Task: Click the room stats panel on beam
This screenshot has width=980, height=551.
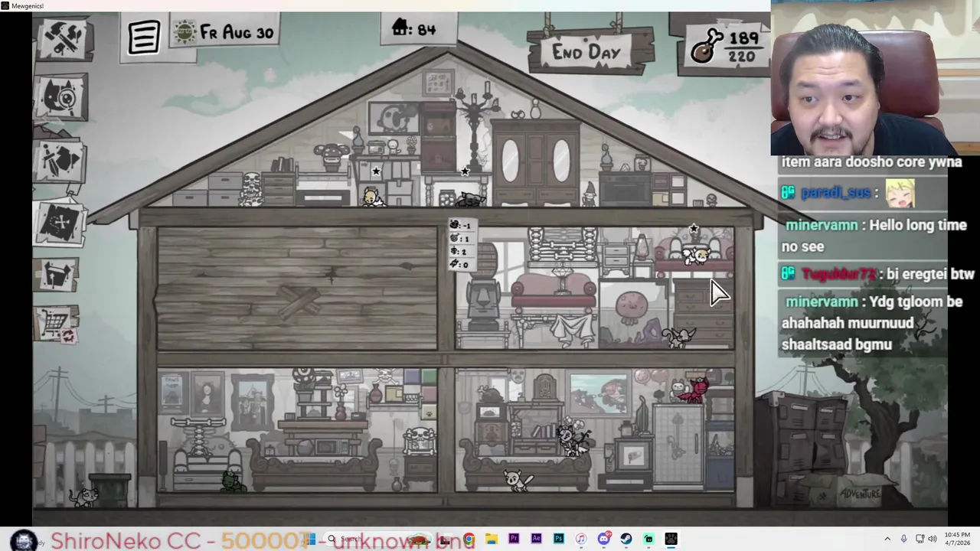Action: [x=461, y=245]
